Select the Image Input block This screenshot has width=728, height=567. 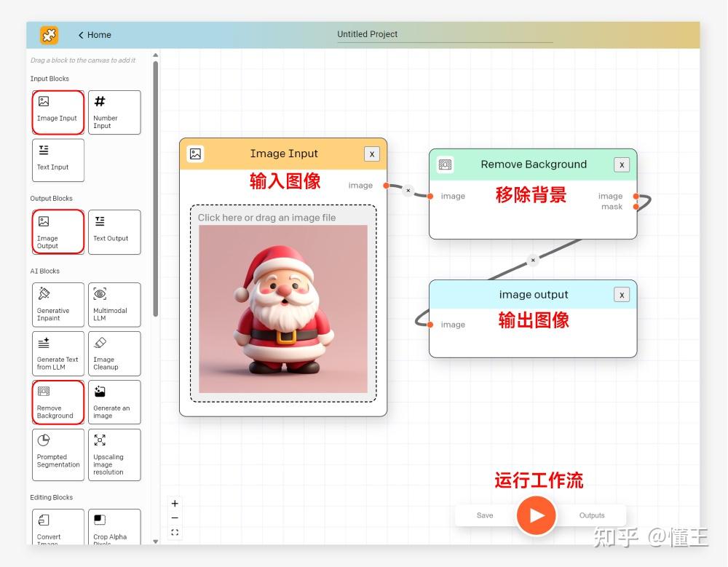[x=58, y=112]
